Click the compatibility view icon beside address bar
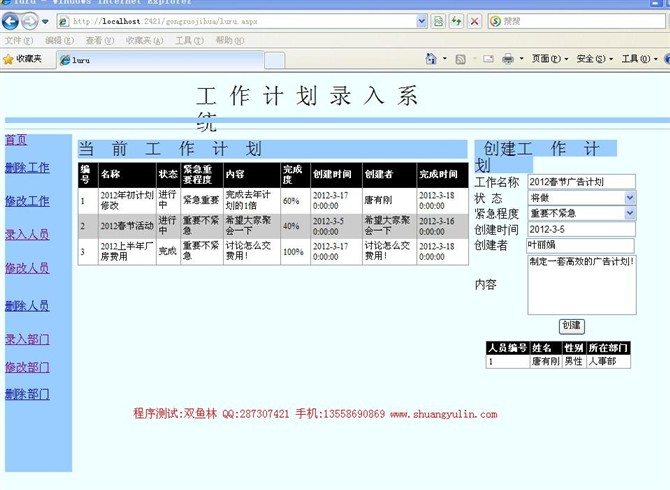Image resolution: width=670 pixels, height=490 pixels. (x=439, y=21)
